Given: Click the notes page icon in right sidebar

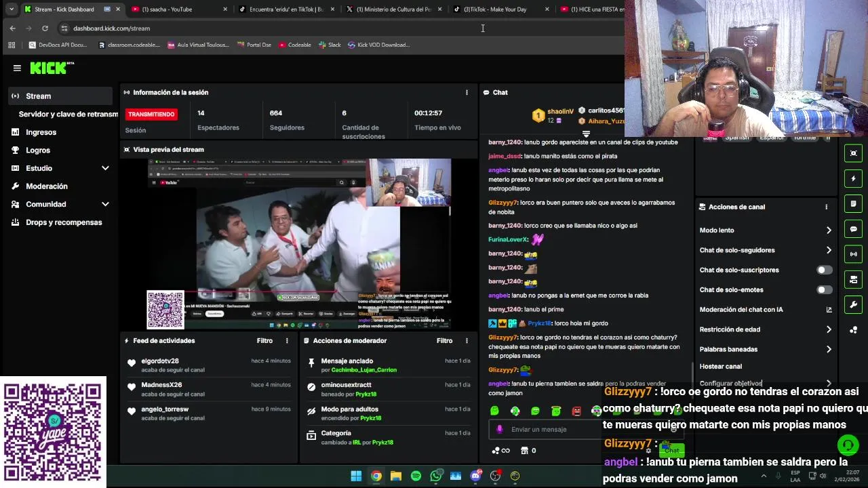Looking at the screenshot, I should pos(854,203).
